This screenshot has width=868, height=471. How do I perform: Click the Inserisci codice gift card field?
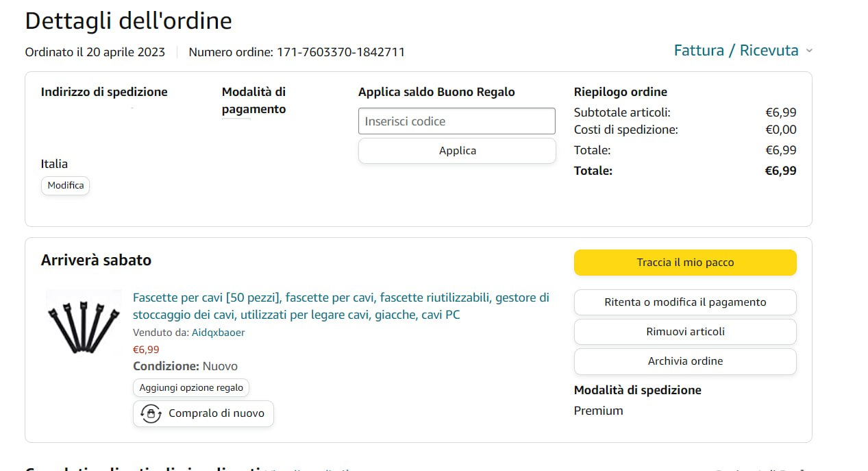456,121
